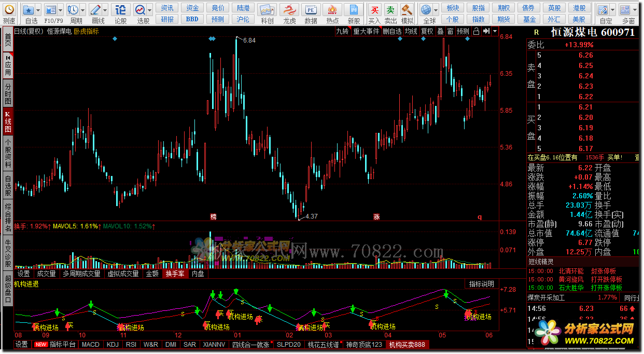The height and width of the screenshot is (354, 644).
Task: Click the 黄河旋风 打开跌停板 alert row
Action: pyautogui.click(x=583, y=279)
